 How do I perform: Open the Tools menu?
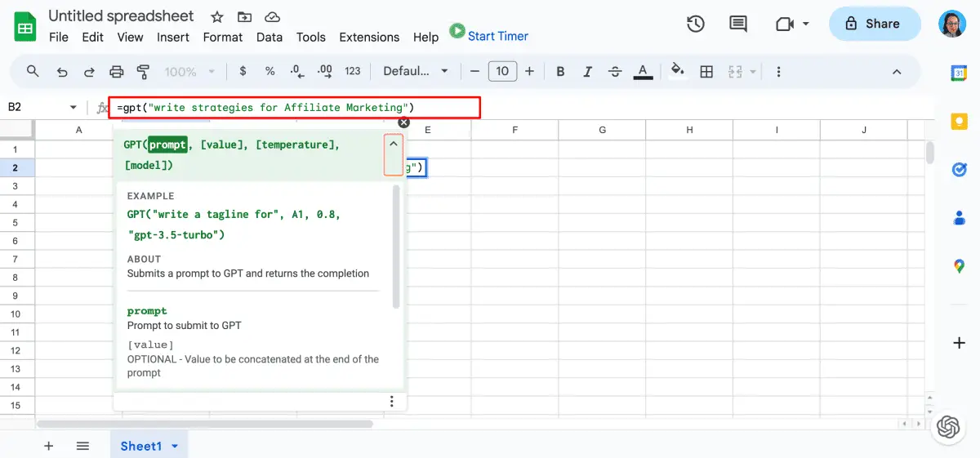coord(311,37)
